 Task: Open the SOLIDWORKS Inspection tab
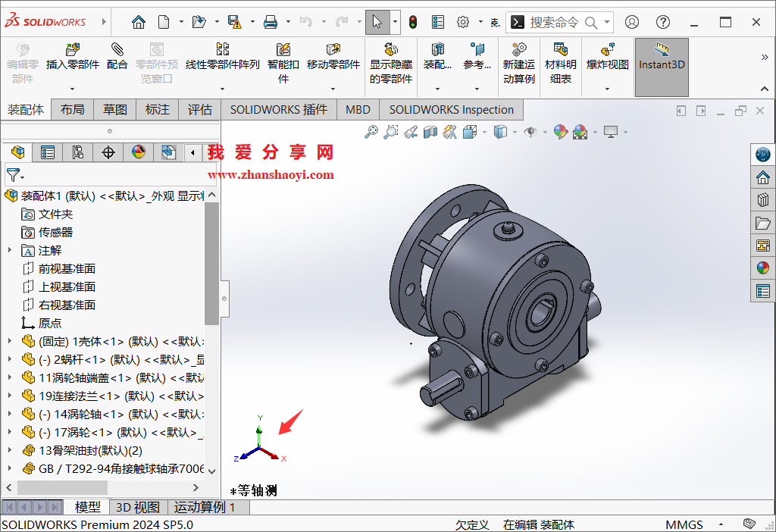pyautogui.click(x=452, y=109)
